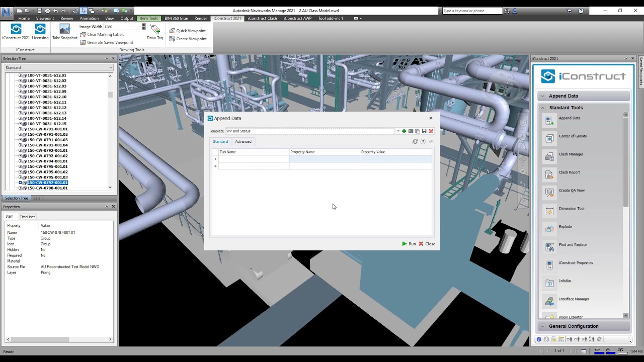The height and width of the screenshot is (362, 644).
Task: Copy the current Append Data template
Action: point(417,131)
